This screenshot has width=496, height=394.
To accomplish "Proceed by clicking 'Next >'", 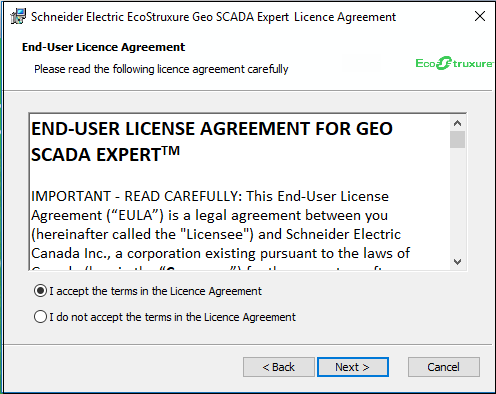I will [353, 367].
